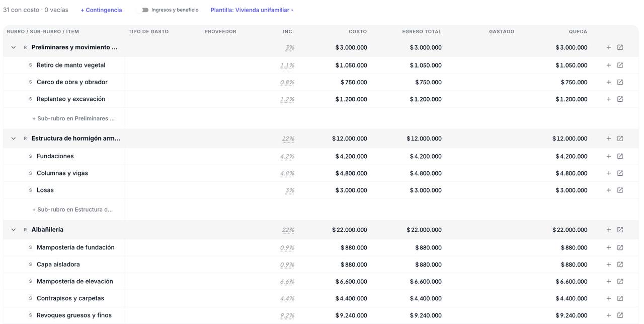Add sub-rubro in Preliminares
Viewport: 644px width, 324px height.
click(x=73, y=118)
